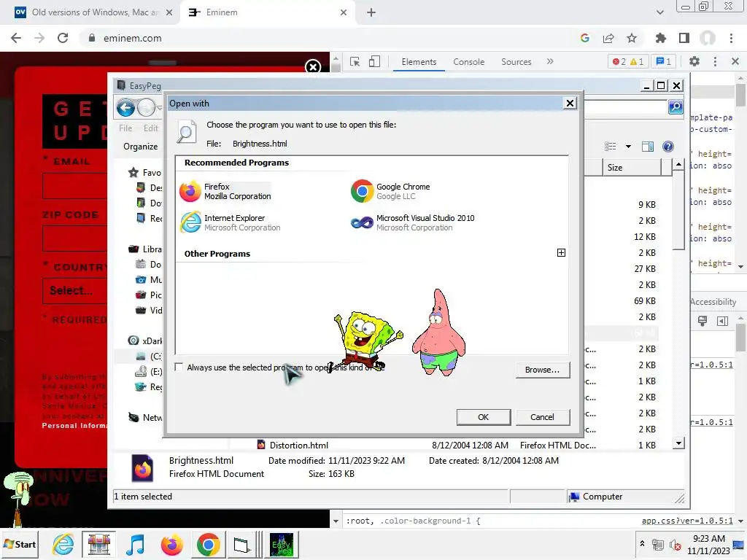Open the view options dropdown arrow

pos(628,147)
